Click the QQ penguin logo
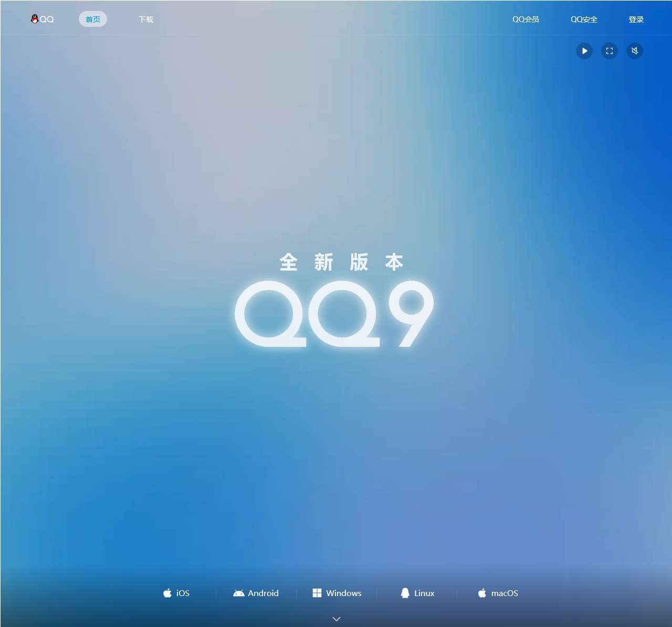Screen dimensions: 672x627 (x=42, y=19)
